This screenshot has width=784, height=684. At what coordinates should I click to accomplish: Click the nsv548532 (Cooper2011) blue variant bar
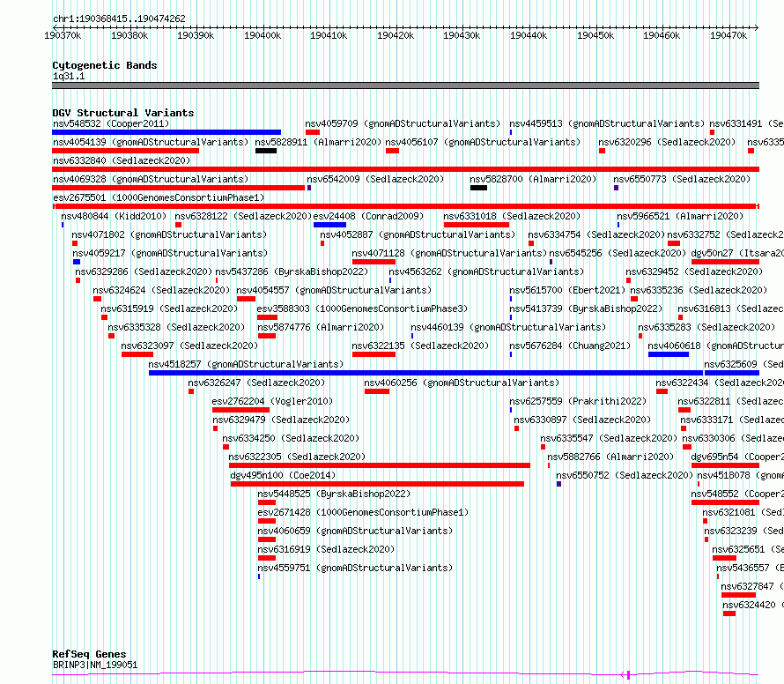point(166,132)
